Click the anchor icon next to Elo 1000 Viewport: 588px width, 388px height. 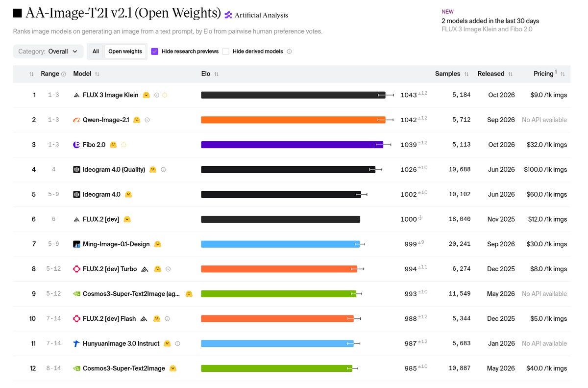[x=420, y=218]
